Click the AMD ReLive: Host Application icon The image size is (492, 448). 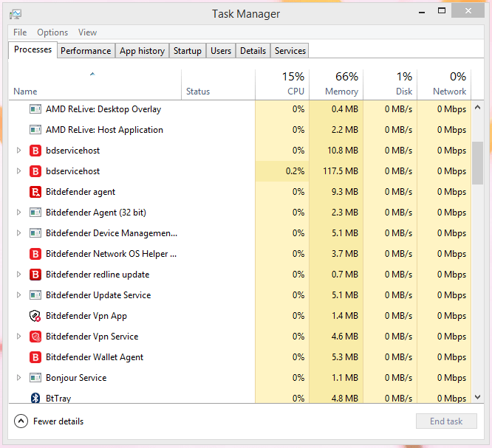pyautogui.click(x=35, y=130)
